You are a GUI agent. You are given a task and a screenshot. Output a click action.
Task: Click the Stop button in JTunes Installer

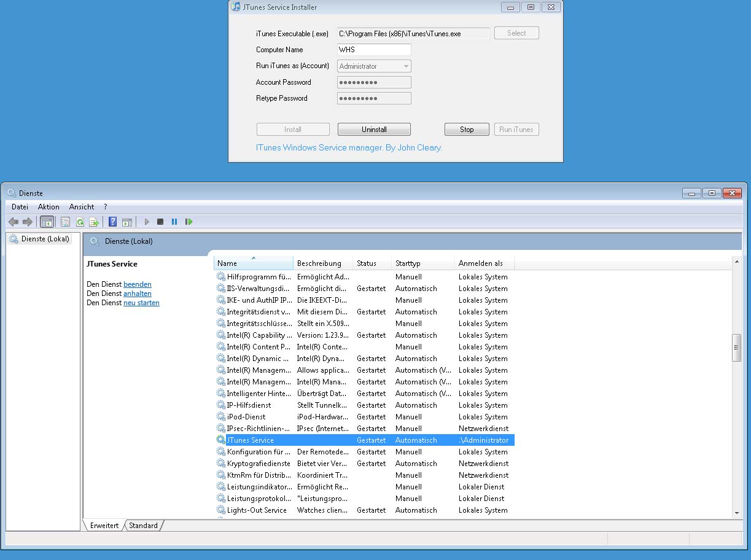point(467,130)
